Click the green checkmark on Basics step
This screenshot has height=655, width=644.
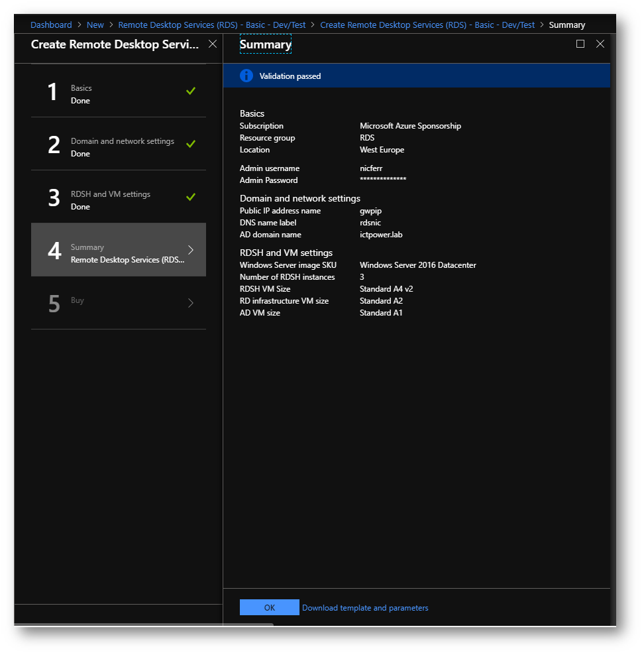(191, 91)
